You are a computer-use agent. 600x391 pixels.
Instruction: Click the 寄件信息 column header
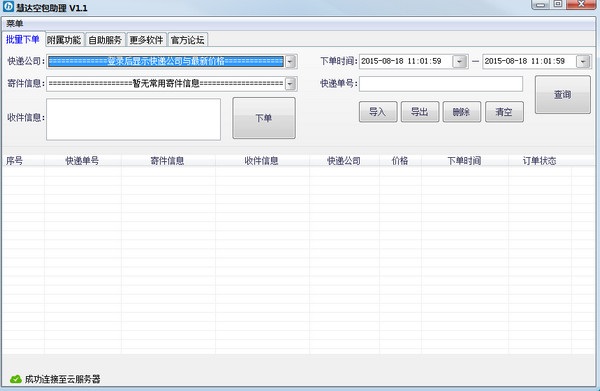tap(168, 161)
